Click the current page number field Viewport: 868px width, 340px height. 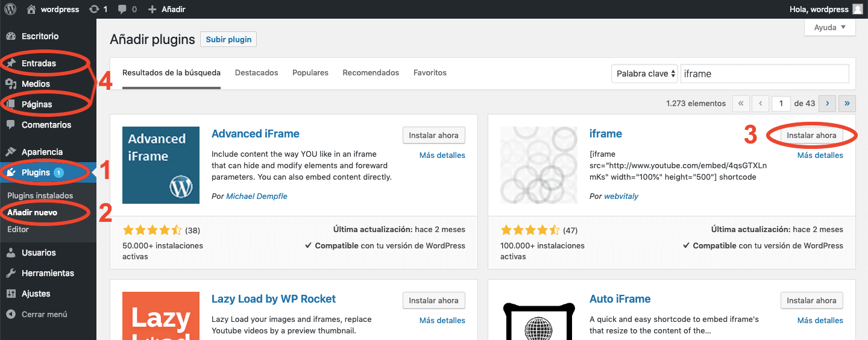(x=781, y=104)
